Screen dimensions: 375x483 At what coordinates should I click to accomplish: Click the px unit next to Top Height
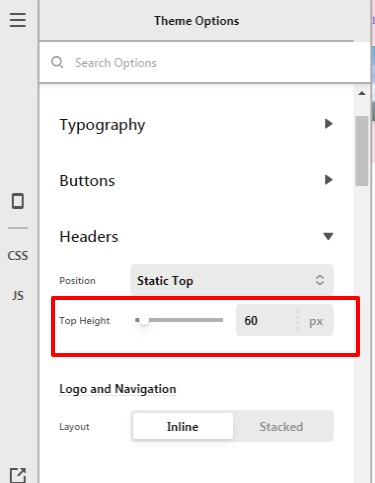pyautogui.click(x=316, y=321)
